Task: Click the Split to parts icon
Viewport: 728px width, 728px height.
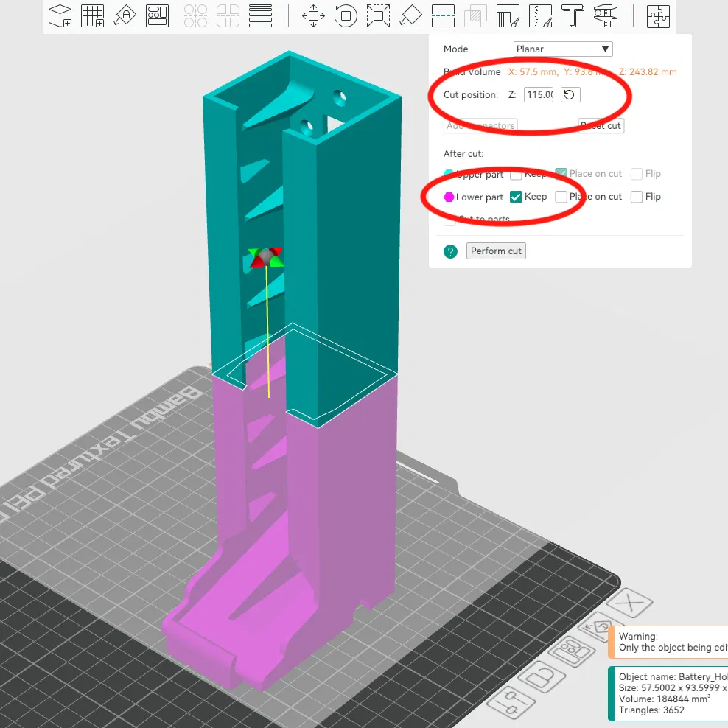Action: (228, 16)
